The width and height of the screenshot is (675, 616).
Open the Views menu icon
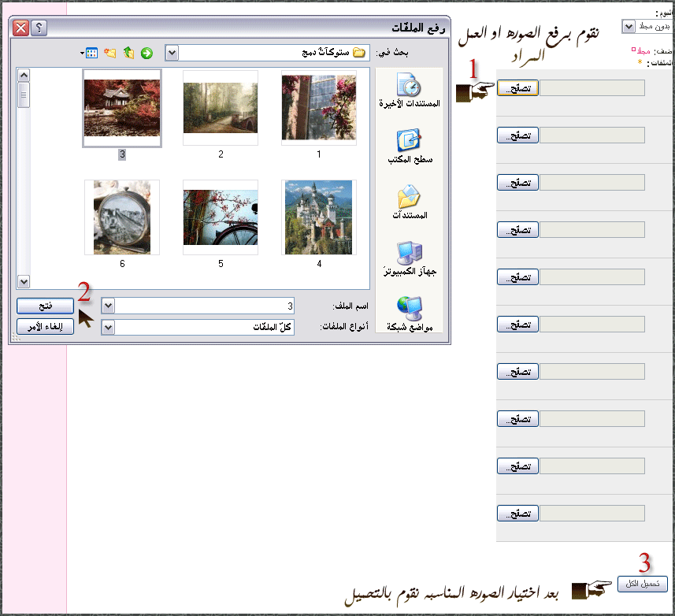[x=89, y=53]
